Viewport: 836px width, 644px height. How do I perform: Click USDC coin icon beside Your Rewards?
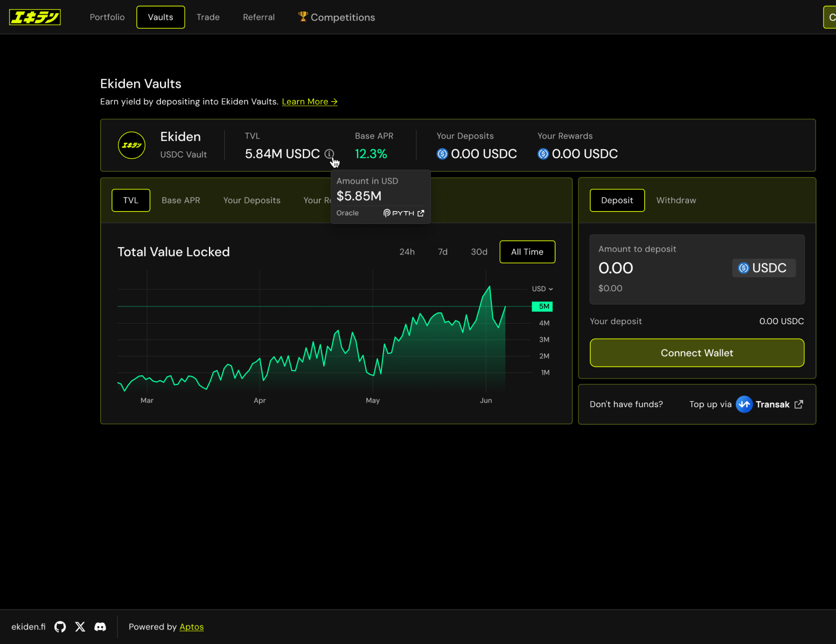[543, 154]
